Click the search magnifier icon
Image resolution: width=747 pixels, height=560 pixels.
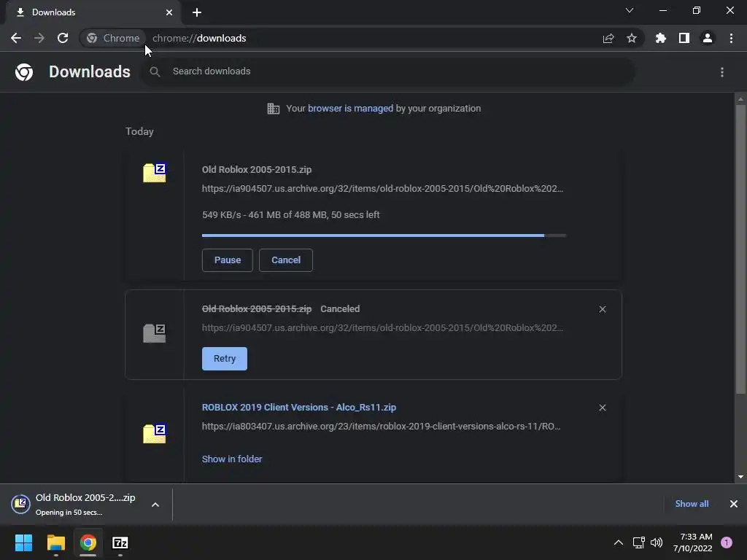(x=155, y=72)
